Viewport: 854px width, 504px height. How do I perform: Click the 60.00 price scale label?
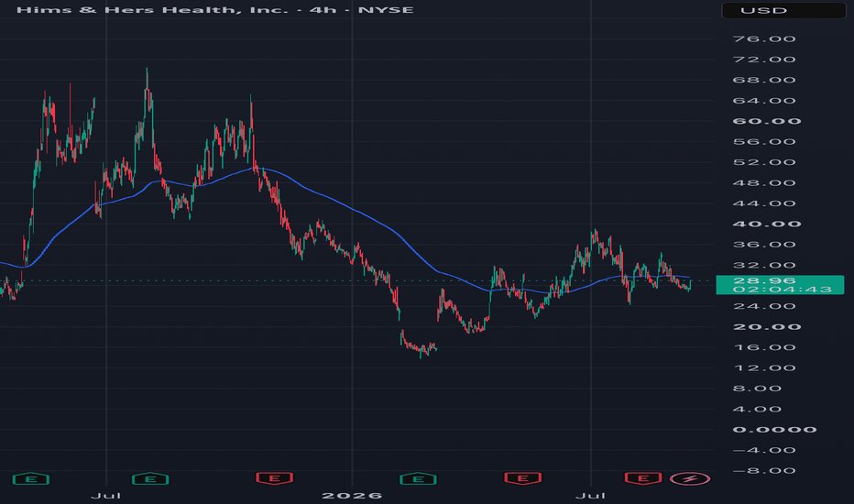(767, 121)
